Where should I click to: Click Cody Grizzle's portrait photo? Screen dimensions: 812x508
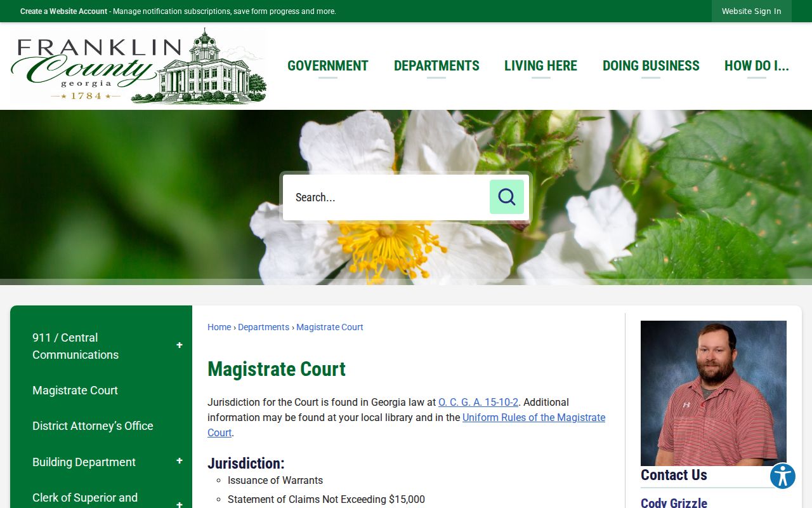714,393
